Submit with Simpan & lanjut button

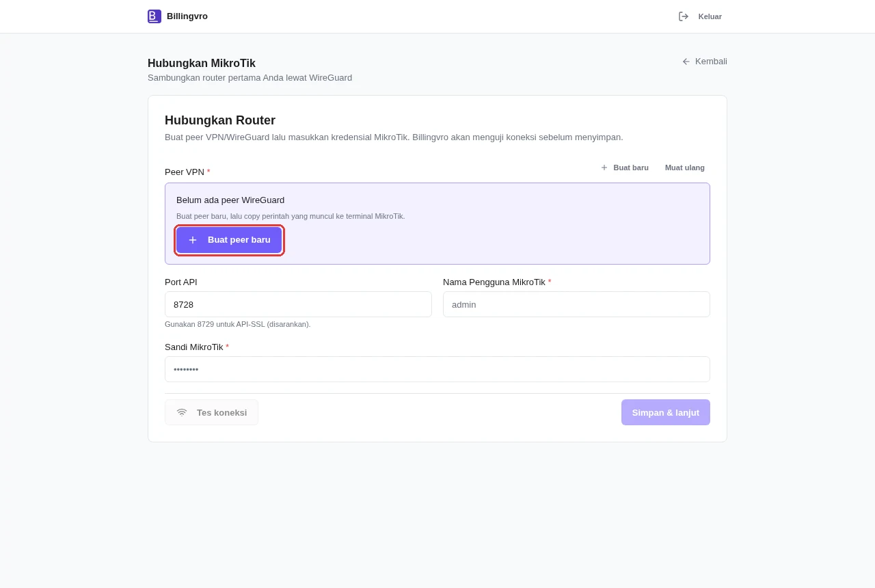[666, 412]
